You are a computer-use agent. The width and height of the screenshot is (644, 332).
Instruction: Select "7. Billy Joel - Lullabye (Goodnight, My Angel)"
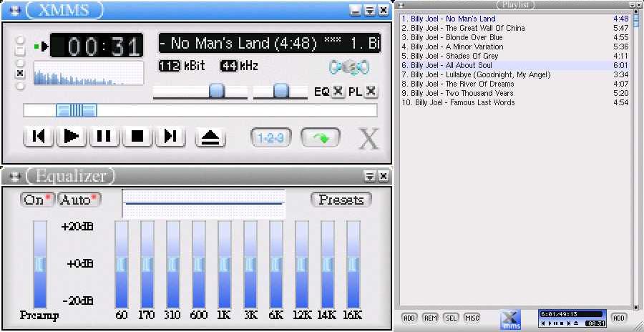(x=515, y=75)
